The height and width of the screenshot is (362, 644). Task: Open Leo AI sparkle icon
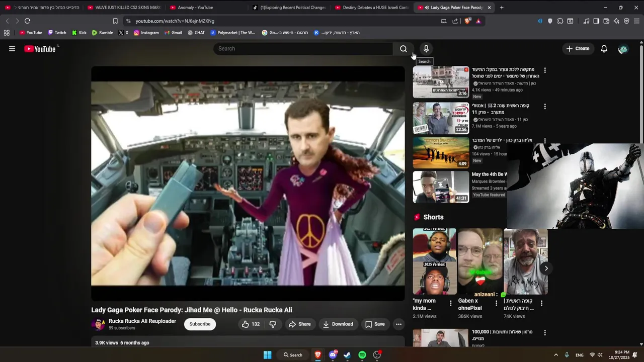(616, 21)
